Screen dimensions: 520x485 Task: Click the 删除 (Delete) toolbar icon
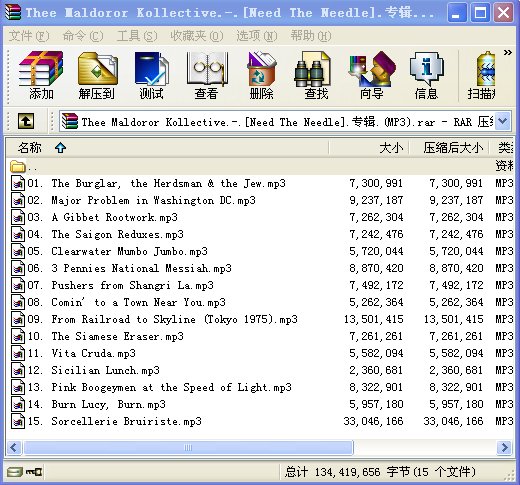(x=262, y=76)
